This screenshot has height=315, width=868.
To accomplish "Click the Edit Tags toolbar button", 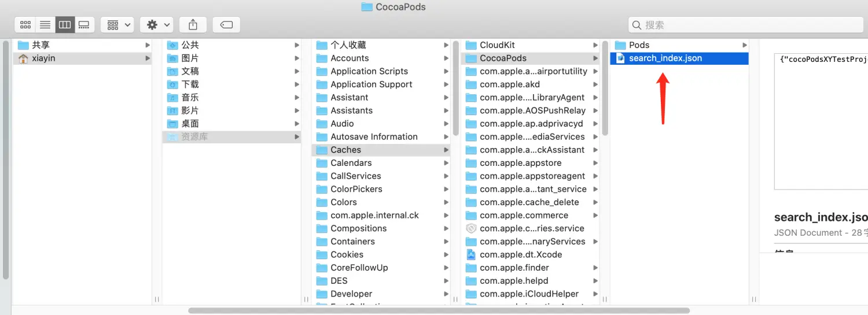I will click(x=226, y=25).
